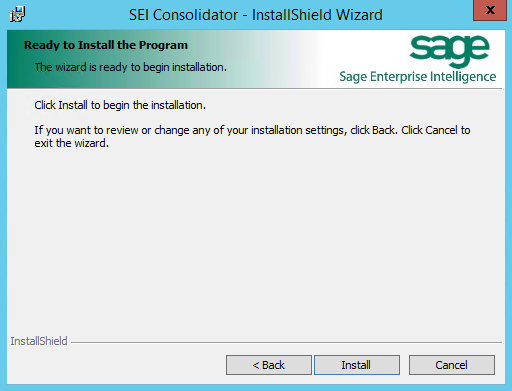The width and height of the screenshot is (512, 391).
Task: Click the word Install in the first instruction
Action: [73, 105]
